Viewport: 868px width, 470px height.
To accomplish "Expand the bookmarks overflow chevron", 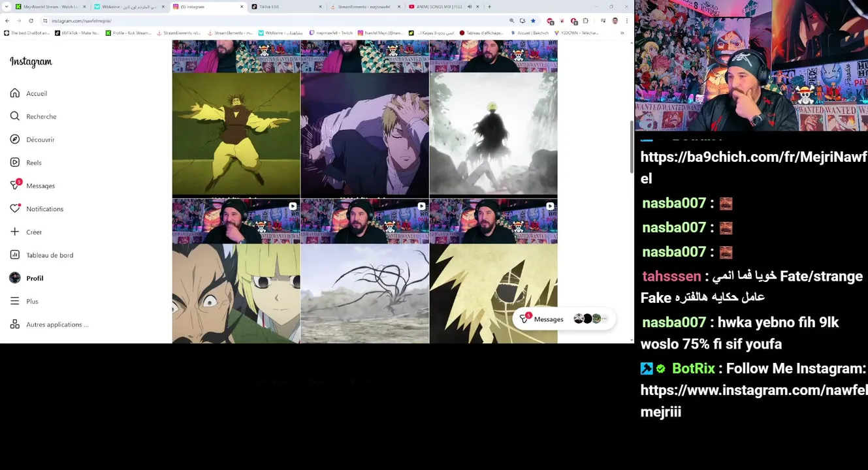I will [622, 33].
